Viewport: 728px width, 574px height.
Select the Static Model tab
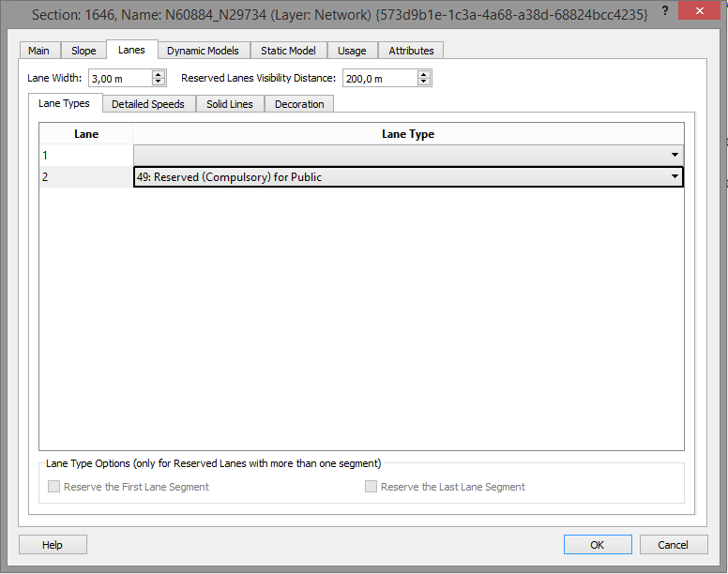tap(288, 51)
